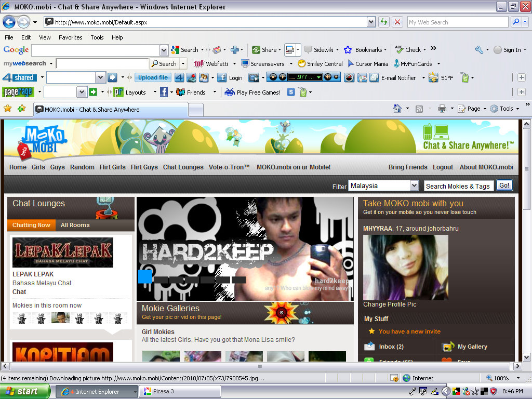The height and width of the screenshot is (399, 532).
Task: Click the web search magnifier icon
Action: (x=516, y=22)
